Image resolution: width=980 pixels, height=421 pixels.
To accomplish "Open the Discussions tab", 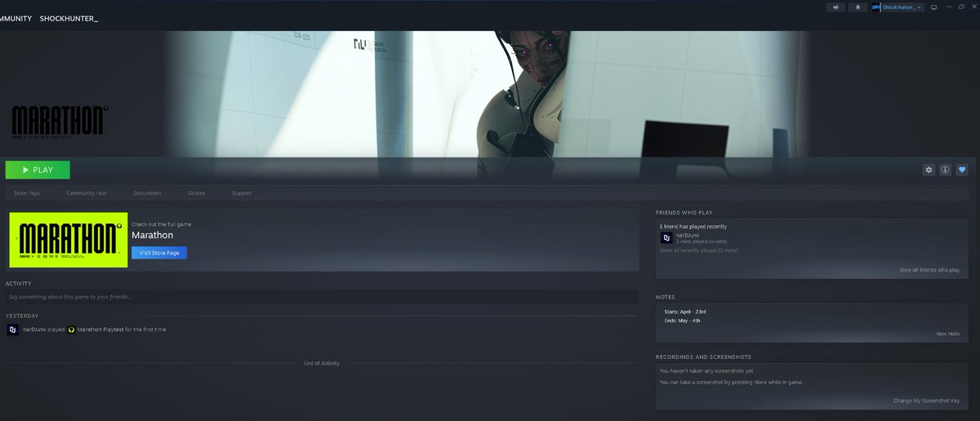I will click(x=147, y=193).
